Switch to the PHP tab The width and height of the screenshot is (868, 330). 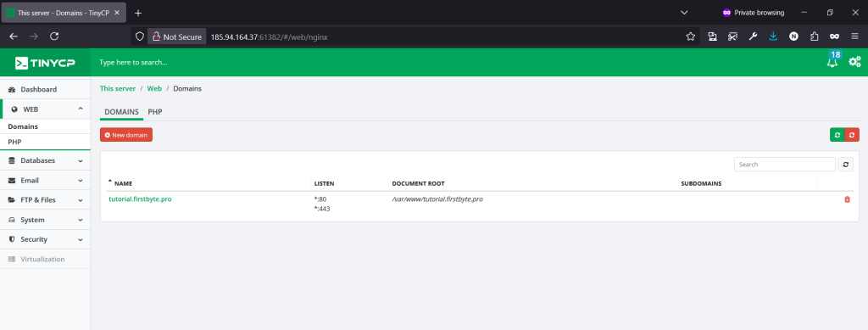tap(155, 112)
